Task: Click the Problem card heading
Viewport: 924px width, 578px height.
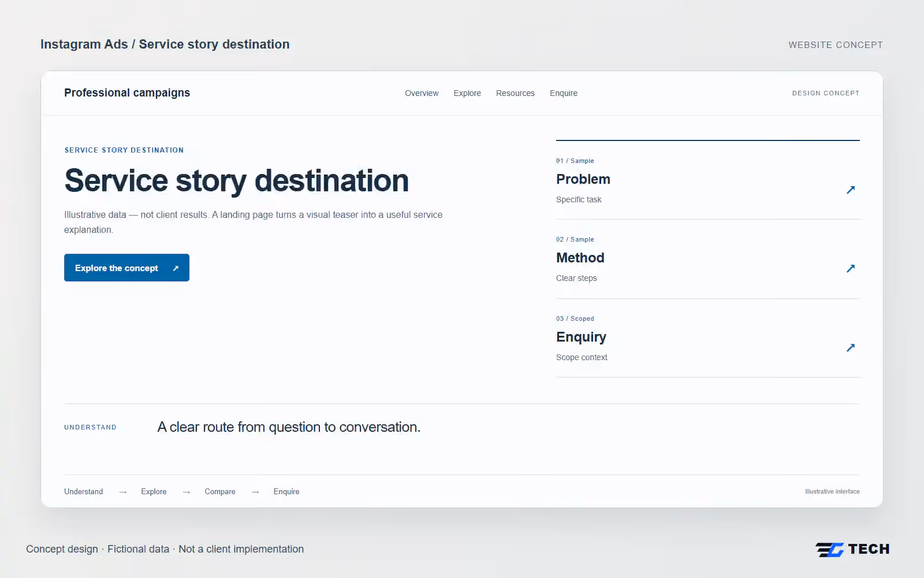Action: [x=583, y=179]
